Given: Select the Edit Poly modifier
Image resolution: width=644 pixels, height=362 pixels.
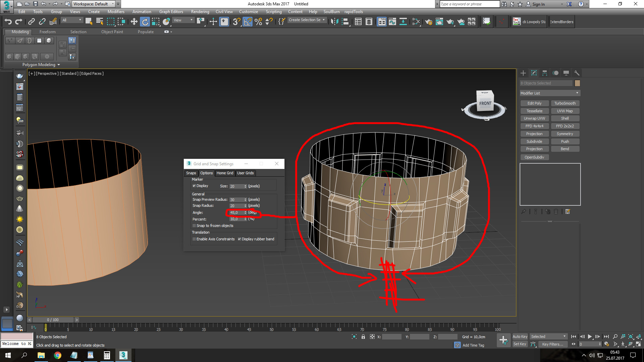Looking at the screenshot, I should (534, 103).
